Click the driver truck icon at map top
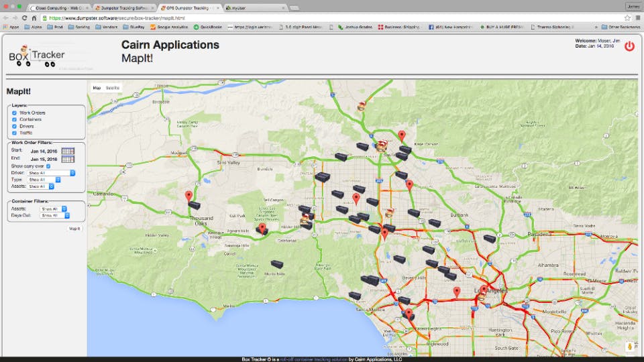The image size is (644, 362). coord(362,107)
